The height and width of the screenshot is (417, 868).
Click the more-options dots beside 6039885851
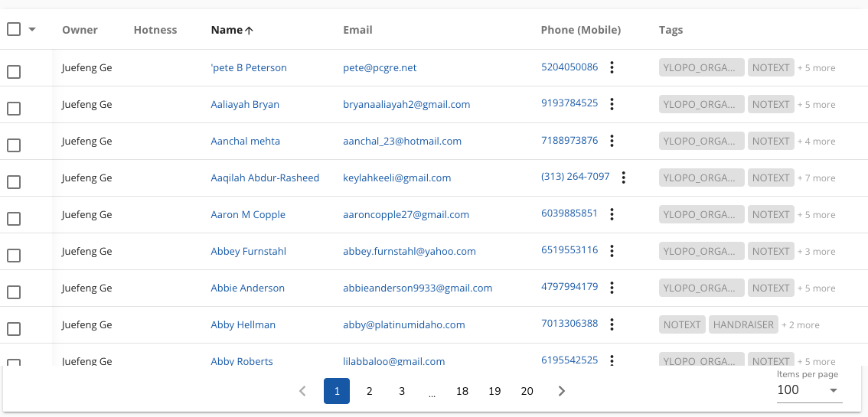612,214
